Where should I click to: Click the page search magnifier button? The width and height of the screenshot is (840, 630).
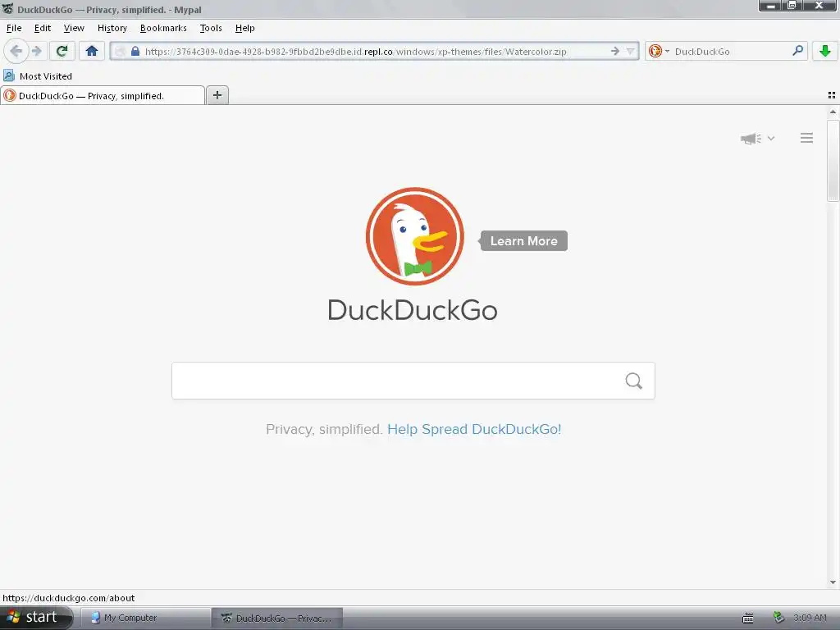point(634,381)
